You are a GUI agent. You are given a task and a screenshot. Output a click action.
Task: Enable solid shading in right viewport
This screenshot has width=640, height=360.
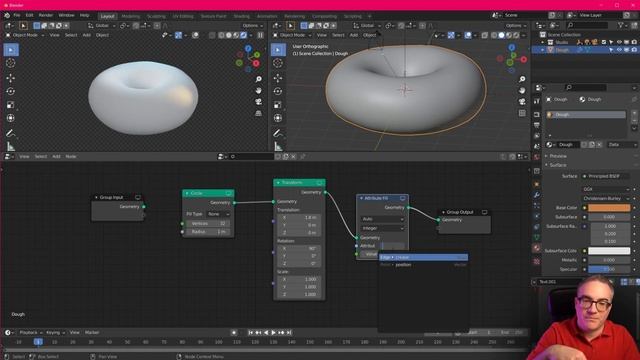tap(501, 35)
